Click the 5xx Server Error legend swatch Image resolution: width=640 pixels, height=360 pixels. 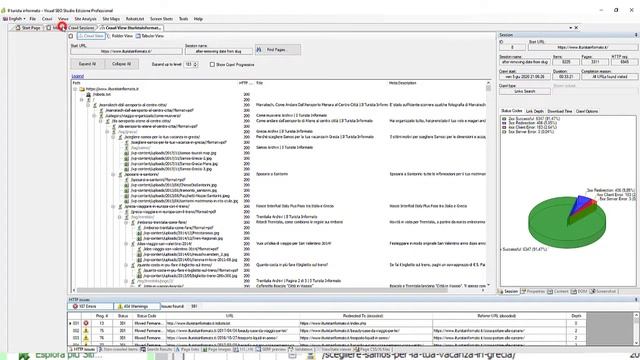tap(504, 132)
